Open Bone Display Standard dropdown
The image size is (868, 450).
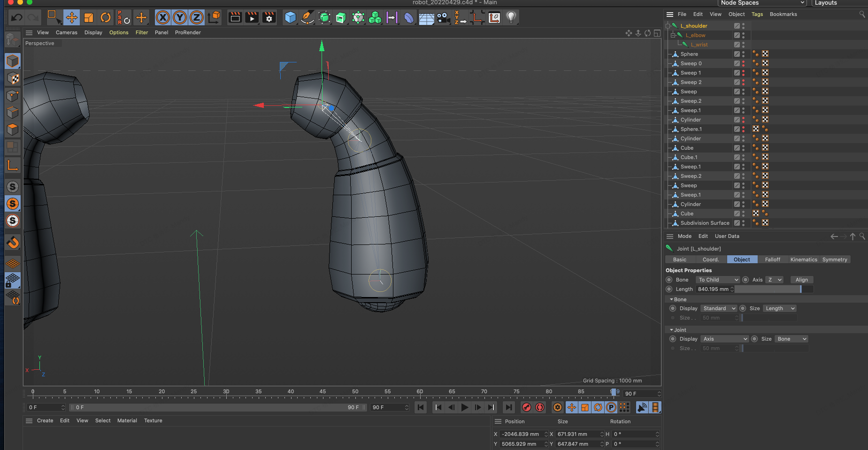(x=719, y=308)
